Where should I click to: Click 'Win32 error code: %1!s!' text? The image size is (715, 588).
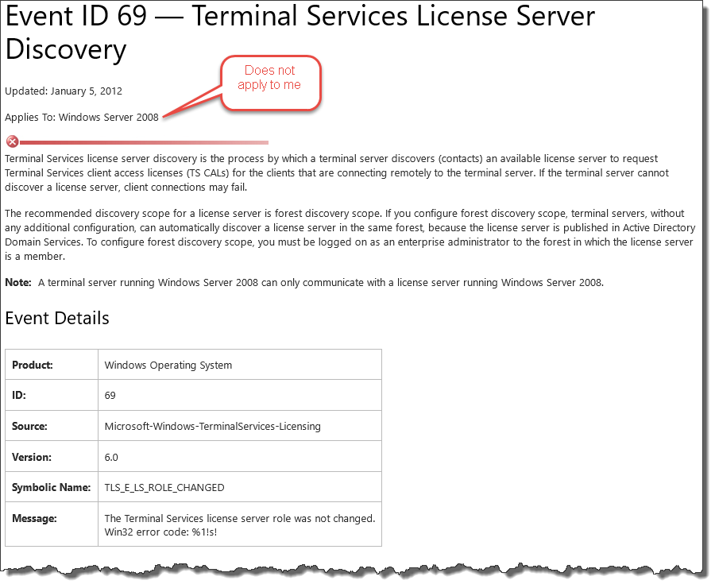point(160,532)
